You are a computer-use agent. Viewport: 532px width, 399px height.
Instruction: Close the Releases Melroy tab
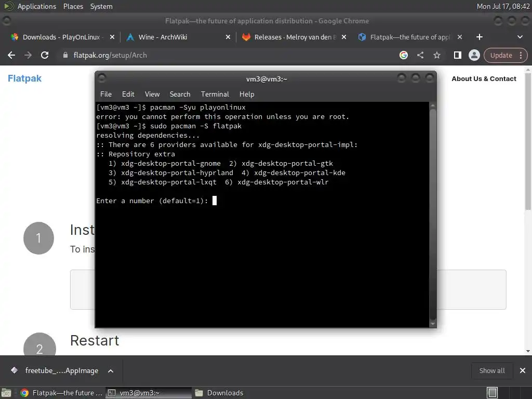coord(344,37)
